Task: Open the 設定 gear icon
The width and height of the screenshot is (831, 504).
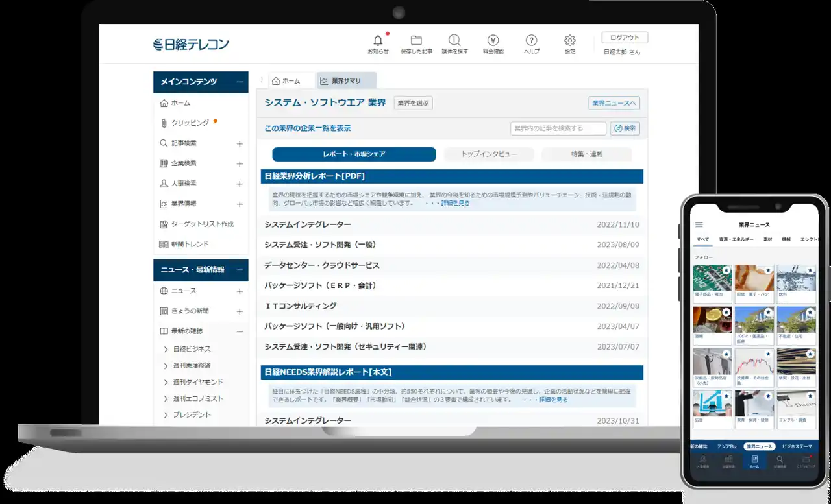Action: 569,40
